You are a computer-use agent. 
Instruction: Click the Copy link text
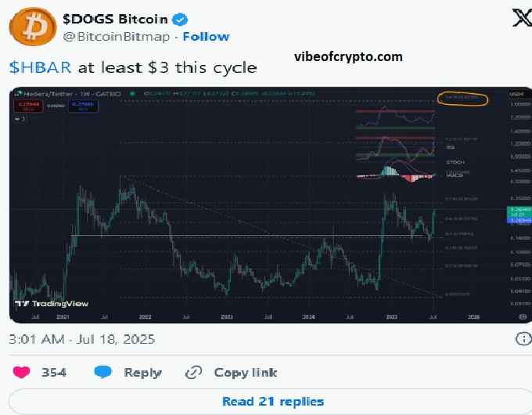point(245,373)
